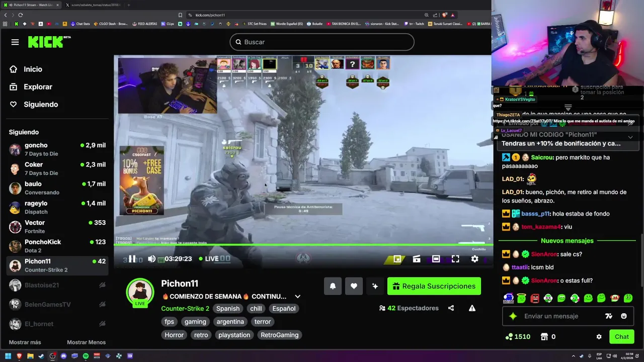Click the chill tag
The image size is (644, 362).
click(256, 309)
